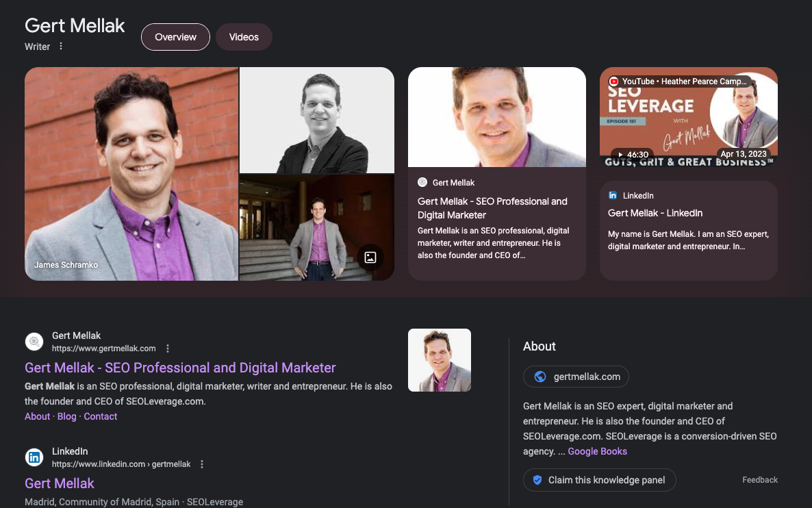Open the Gert Mellak - LinkedIn card

point(689,231)
